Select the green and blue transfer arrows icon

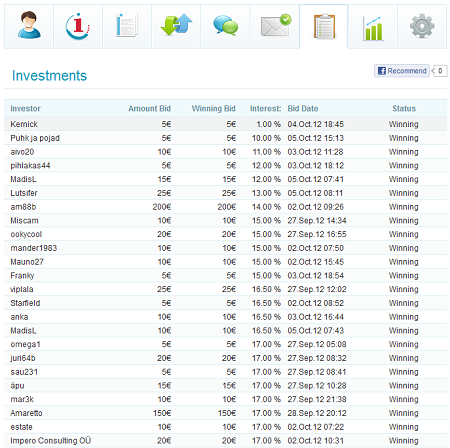(x=176, y=26)
